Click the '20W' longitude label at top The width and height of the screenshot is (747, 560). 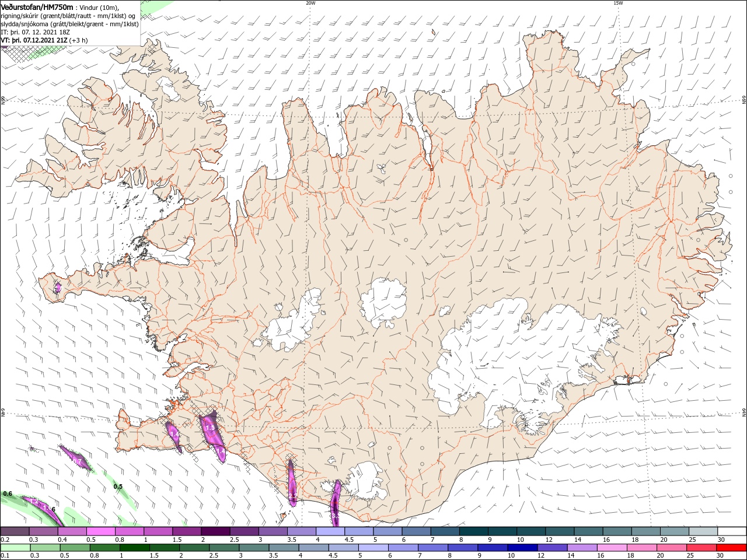click(x=310, y=3)
